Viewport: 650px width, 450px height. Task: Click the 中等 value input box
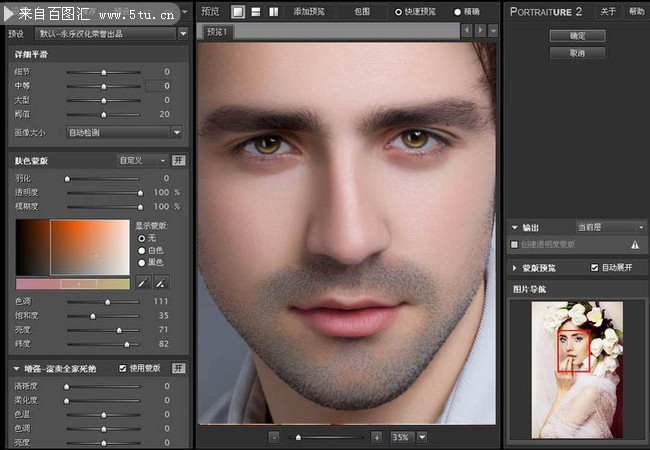(158, 86)
